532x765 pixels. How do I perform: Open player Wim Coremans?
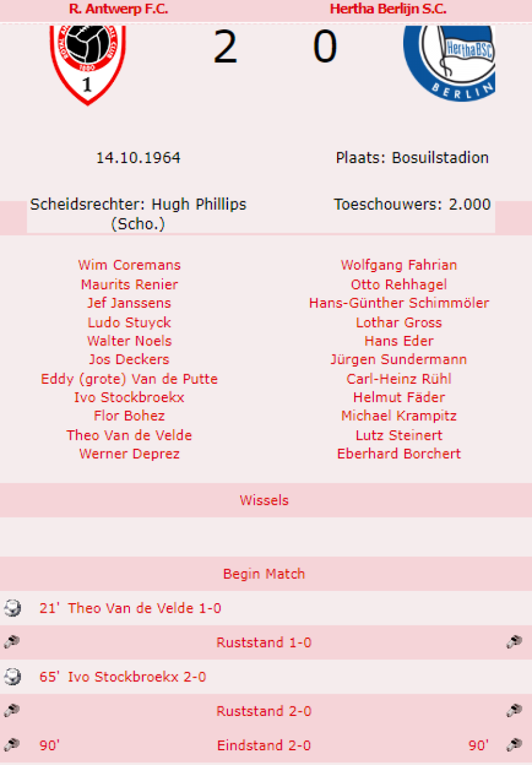[129, 265]
